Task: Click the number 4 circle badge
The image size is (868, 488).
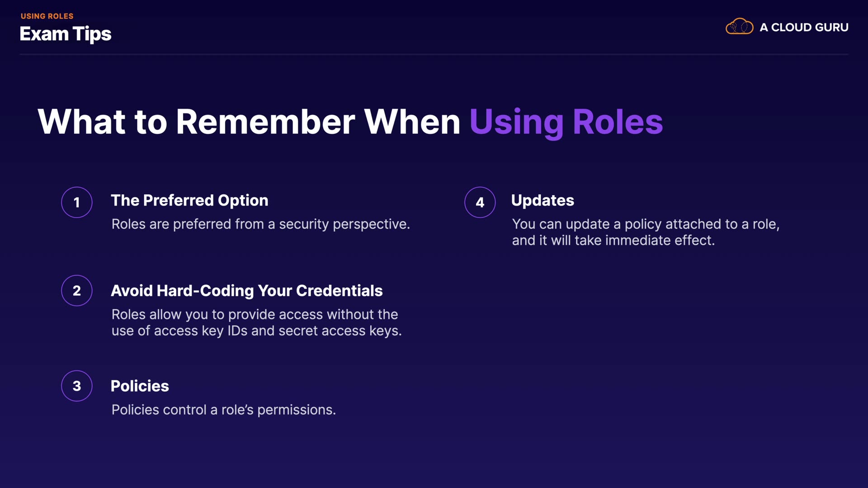Action: [480, 202]
